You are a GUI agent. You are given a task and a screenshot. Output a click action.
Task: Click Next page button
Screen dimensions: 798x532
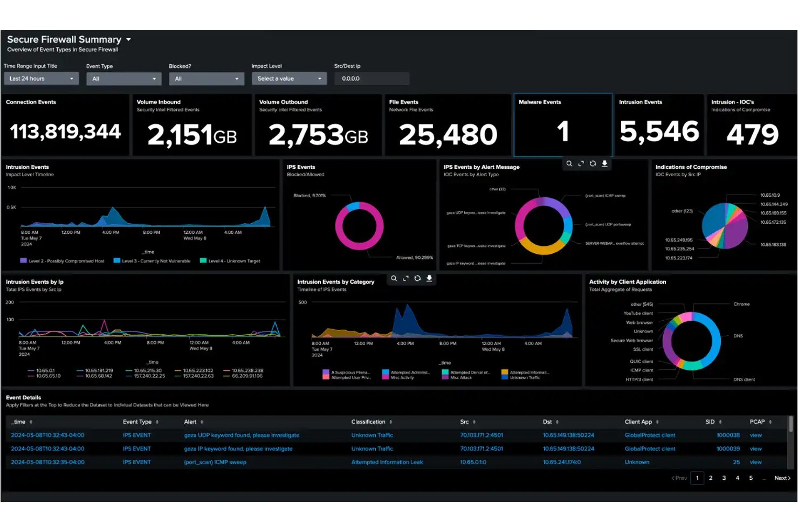(x=782, y=478)
